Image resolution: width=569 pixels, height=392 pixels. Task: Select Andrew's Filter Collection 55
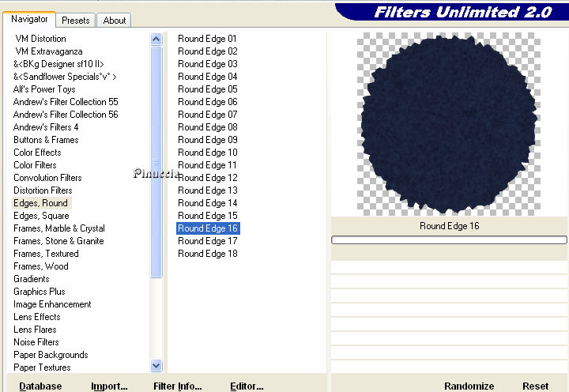[66, 102]
